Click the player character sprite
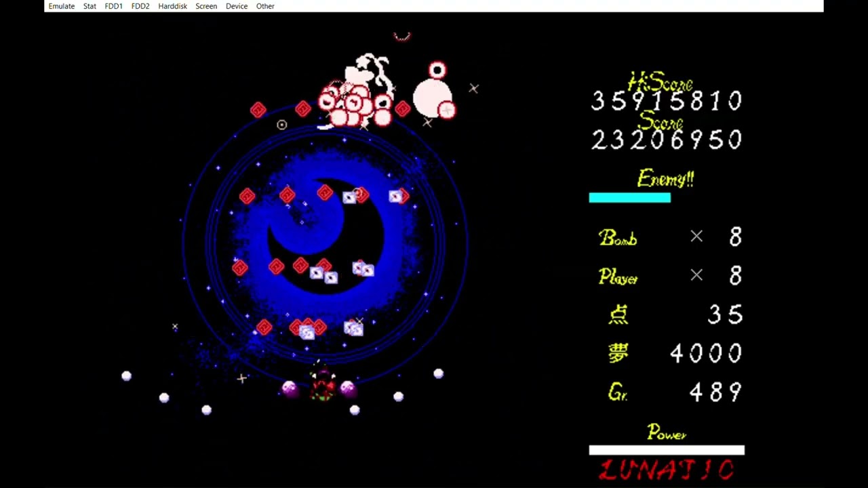The height and width of the screenshot is (488, 868). point(323,384)
